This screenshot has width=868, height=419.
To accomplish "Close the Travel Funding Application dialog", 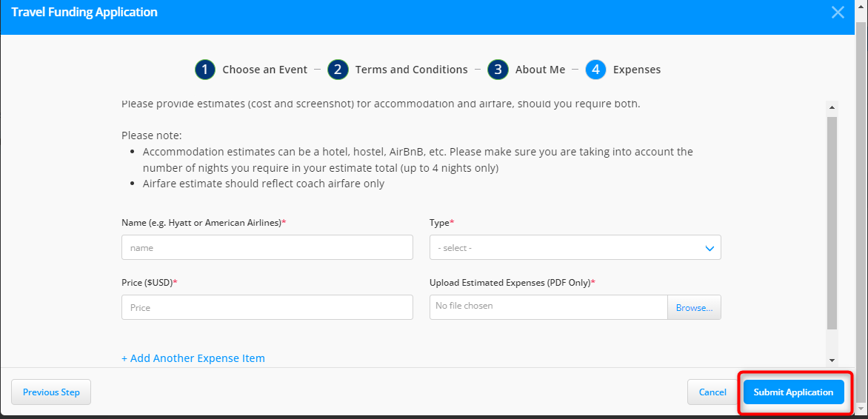I will tap(838, 13).
